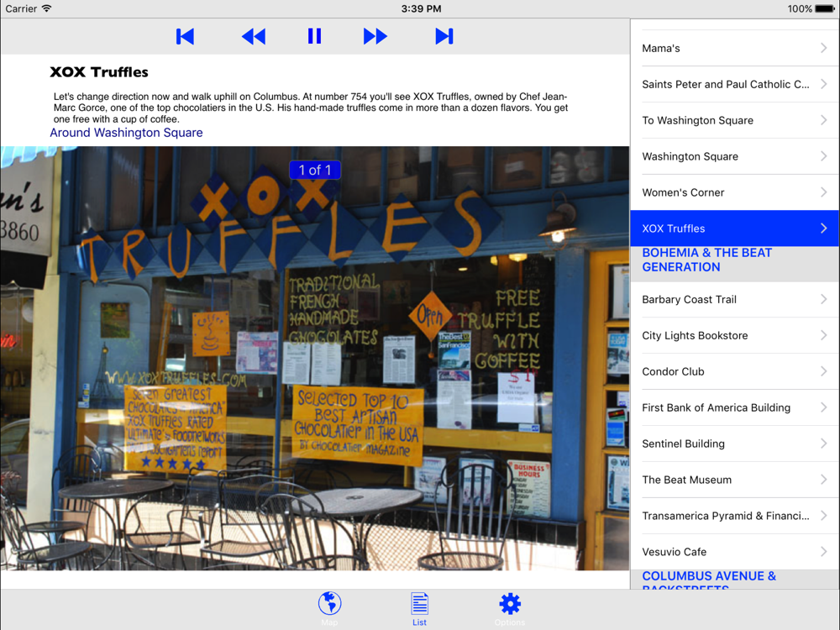Select City Lights Bookstore
The image size is (840, 630).
pyautogui.click(x=735, y=335)
